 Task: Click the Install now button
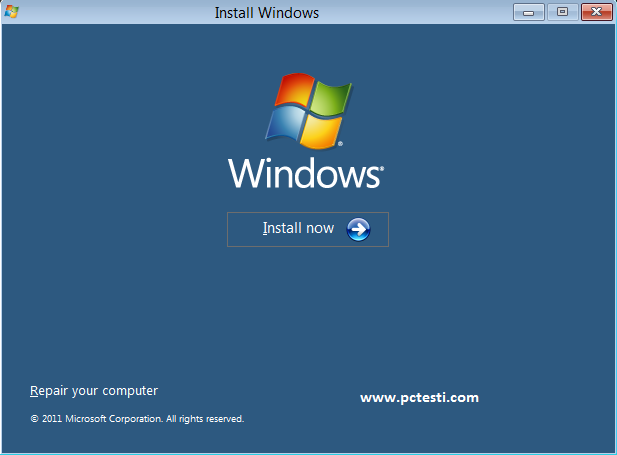tap(308, 229)
